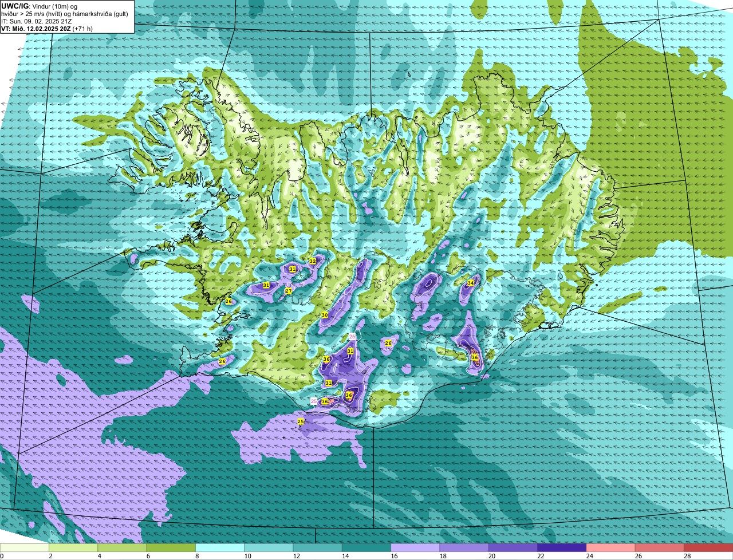Pick the above 28 m/s red legend swatch

pyautogui.click(x=708, y=548)
